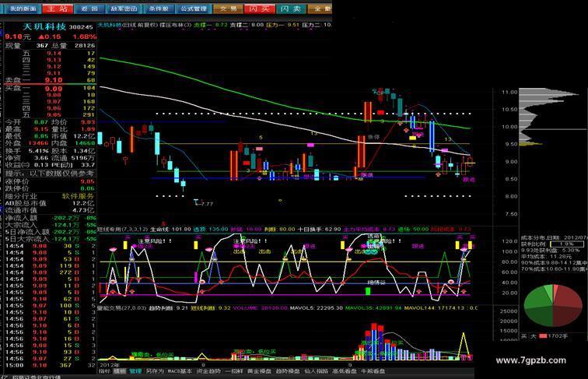Click the tick row with volume 272 B
Viewport: 588px width, 379px height.
coord(50,272)
